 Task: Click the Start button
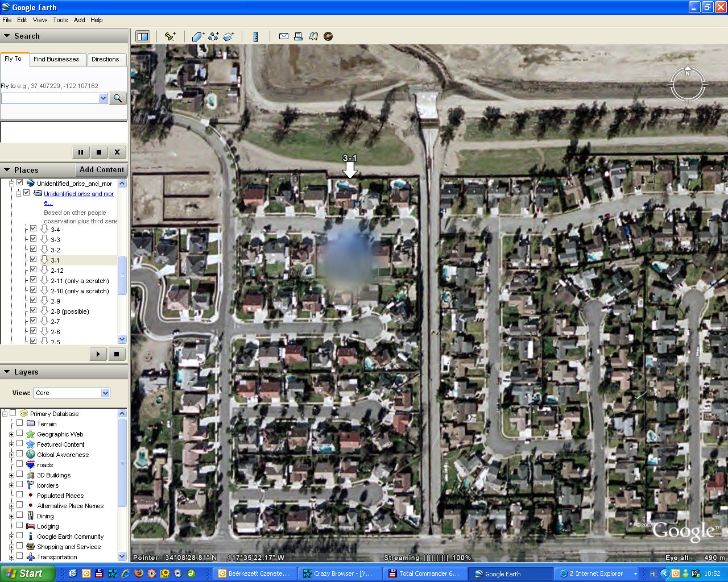click(28, 573)
